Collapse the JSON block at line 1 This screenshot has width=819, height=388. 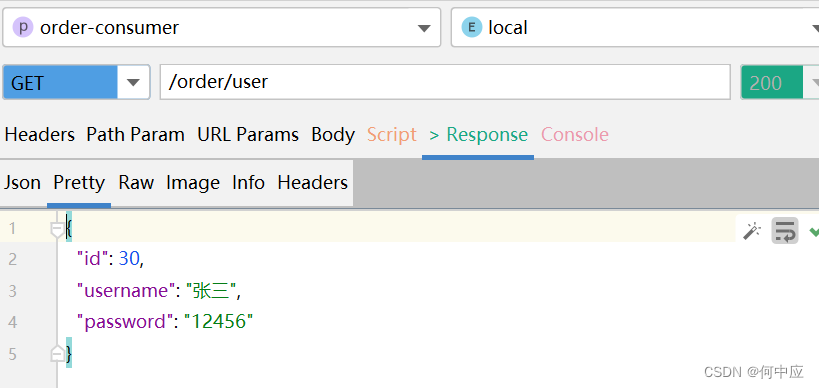57,229
